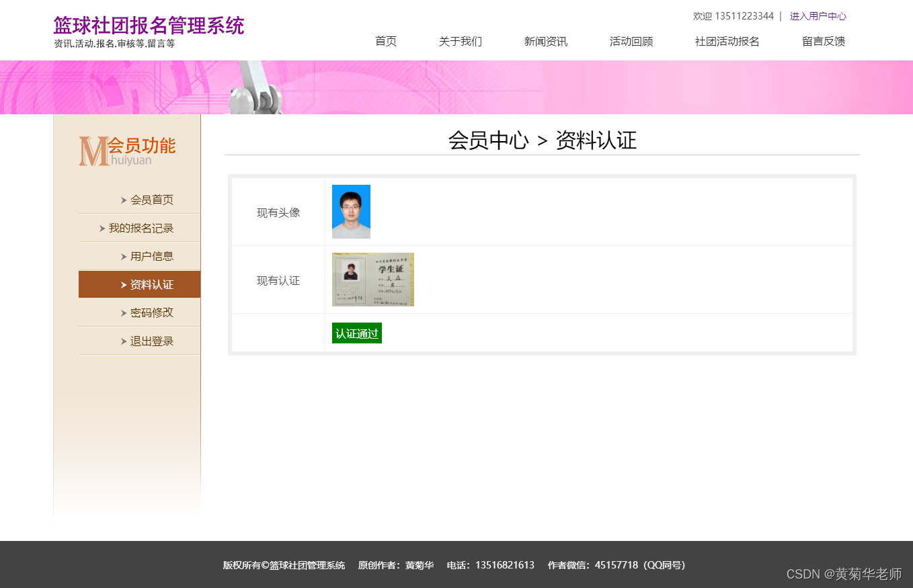This screenshot has height=588, width=913.
Task: Click the welcome text 欢迎 13511223344
Action: pyautogui.click(x=733, y=16)
